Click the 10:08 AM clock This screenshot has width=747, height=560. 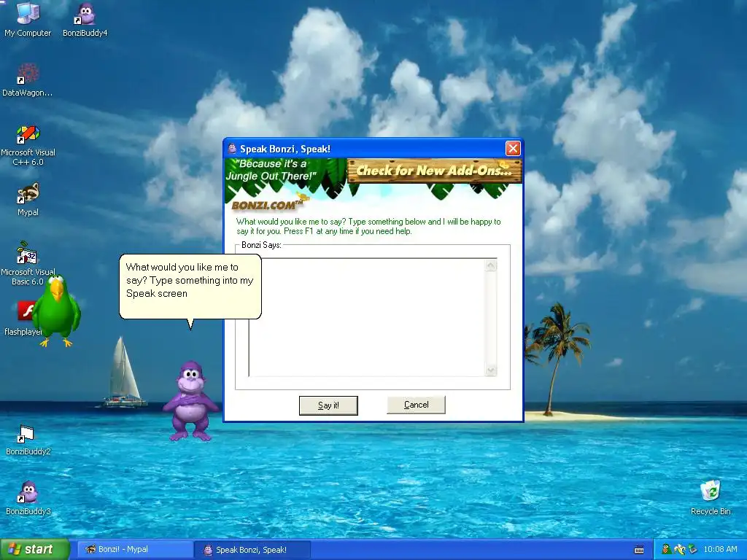pos(720,550)
